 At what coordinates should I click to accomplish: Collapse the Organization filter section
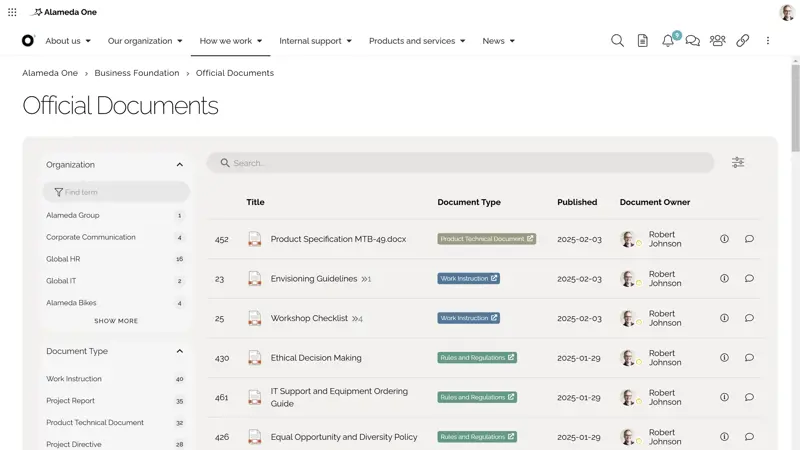point(180,165)
